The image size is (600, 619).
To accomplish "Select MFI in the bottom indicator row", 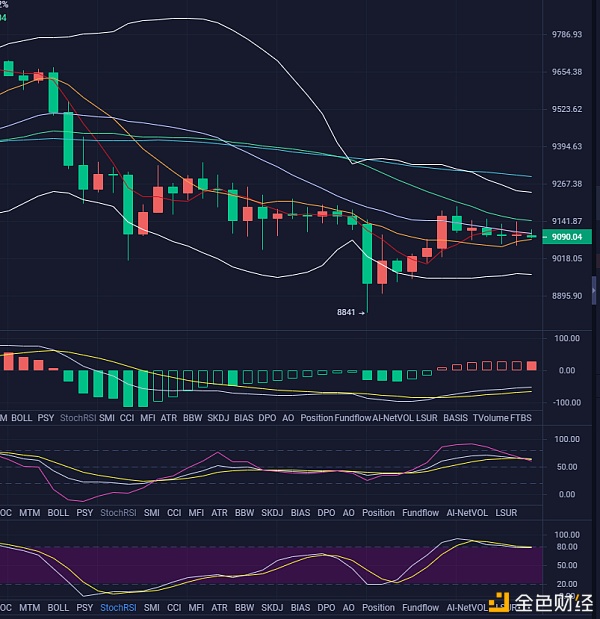I will tap(196, 608).
